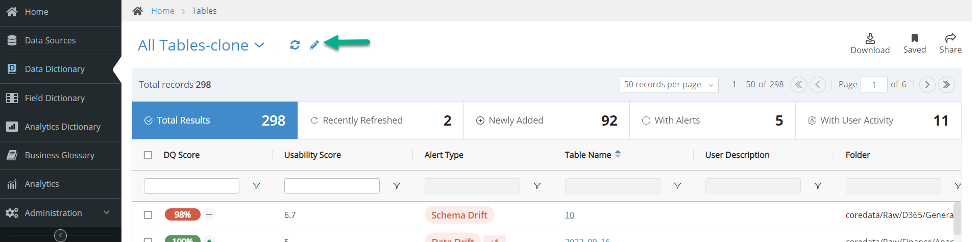Click the Page number input box

tap(874, 85)
